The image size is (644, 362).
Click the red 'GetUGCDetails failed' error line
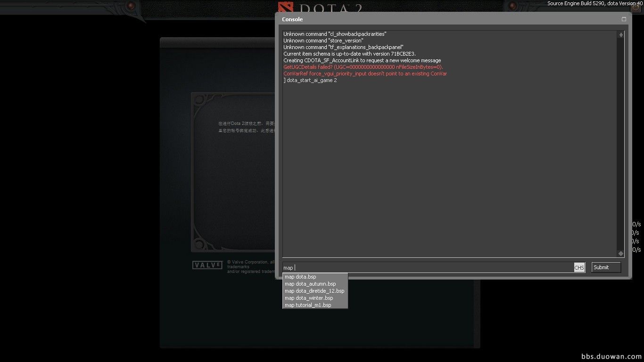363,67
